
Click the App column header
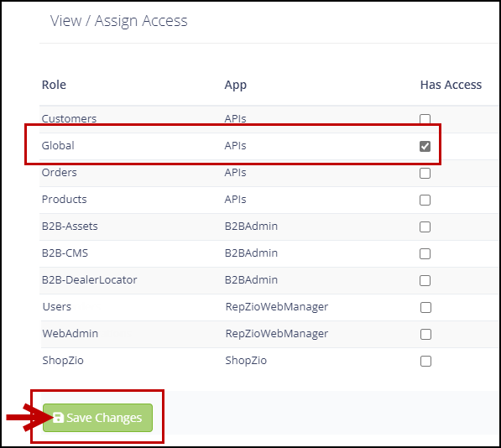(236, 86)
